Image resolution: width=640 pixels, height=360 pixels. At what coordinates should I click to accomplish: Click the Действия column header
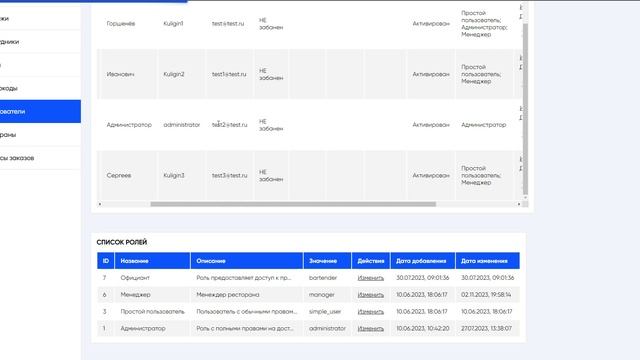point(371,261)
